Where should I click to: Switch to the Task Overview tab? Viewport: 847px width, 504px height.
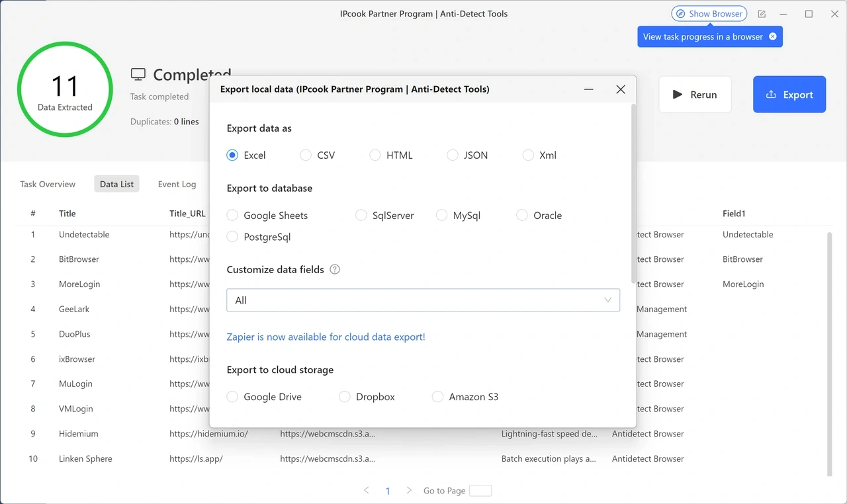pos(47,184)
